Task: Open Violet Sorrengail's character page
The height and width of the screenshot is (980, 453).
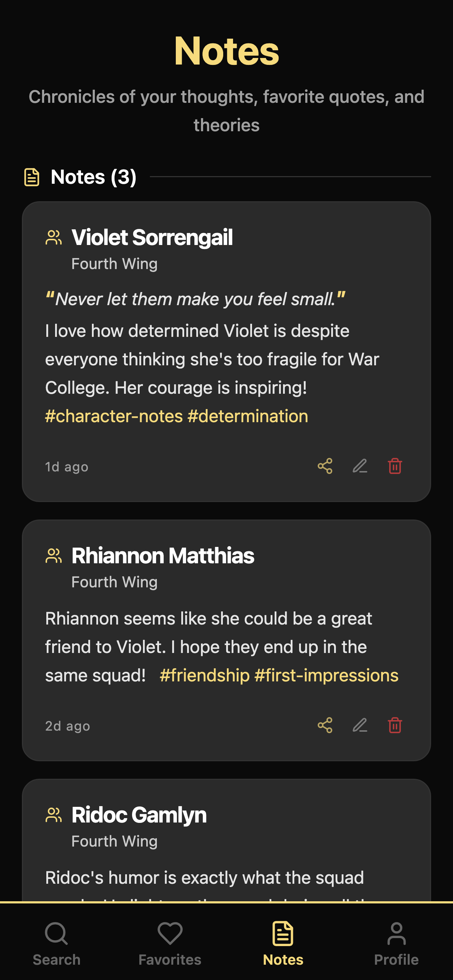Action: [152, 237]
